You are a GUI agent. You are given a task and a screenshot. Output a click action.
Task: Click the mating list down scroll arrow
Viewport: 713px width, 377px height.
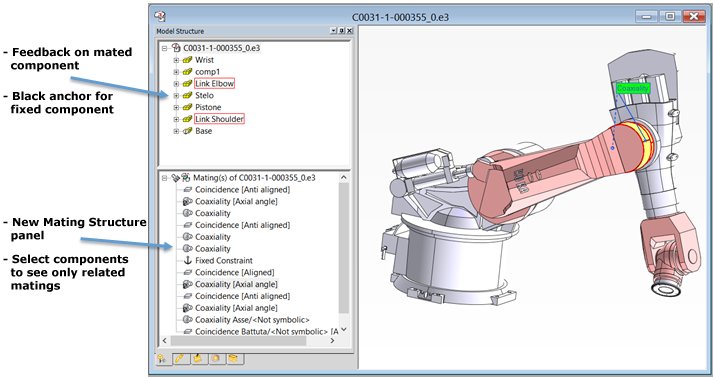344,329
